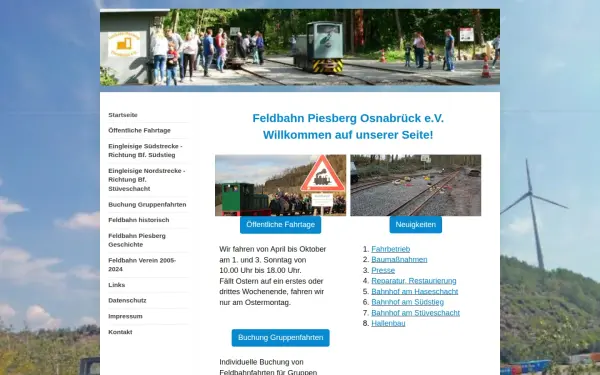Open the Baumaßnahmen link

(399, 259)
